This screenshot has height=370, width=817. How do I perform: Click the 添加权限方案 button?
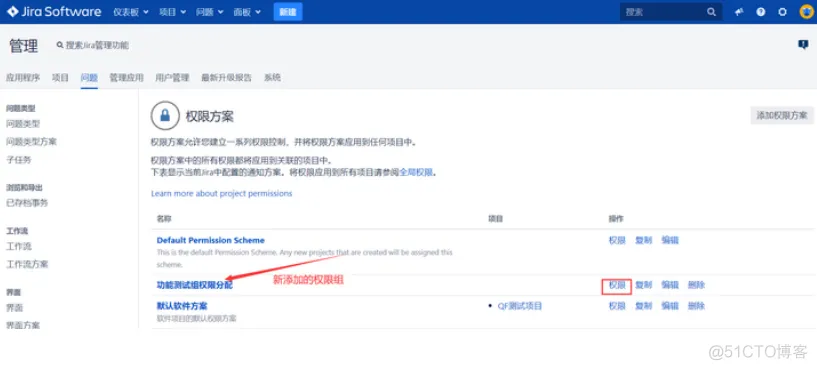782,115
